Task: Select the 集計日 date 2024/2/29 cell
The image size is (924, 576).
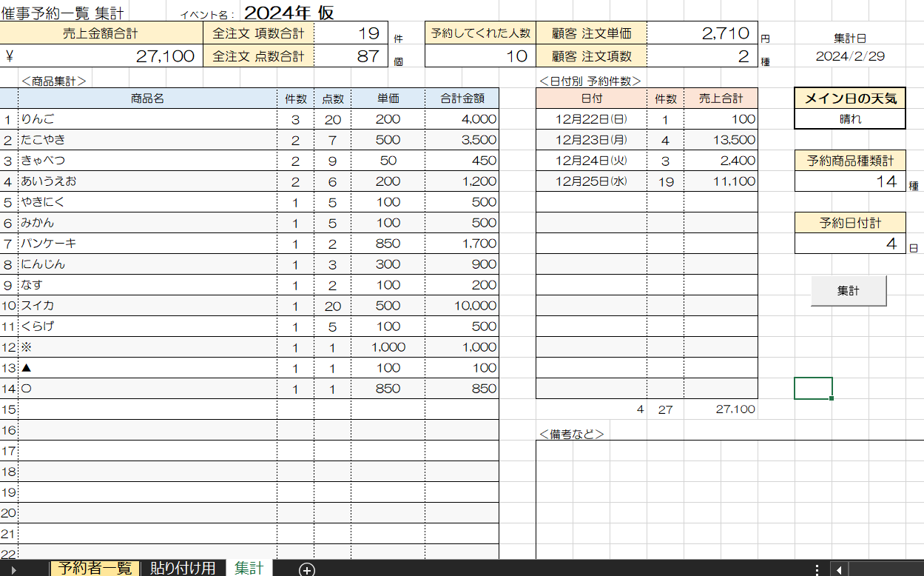Action: tap(850, 56)
